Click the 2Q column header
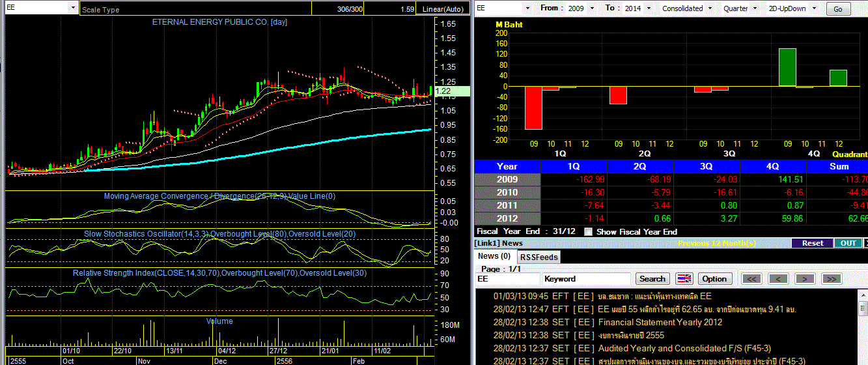The width and height of the screenshot is (868, 365). (x=640, y=166)
